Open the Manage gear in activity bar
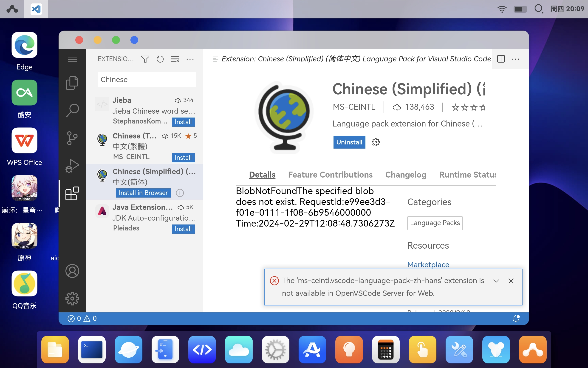 click(72, 298)
